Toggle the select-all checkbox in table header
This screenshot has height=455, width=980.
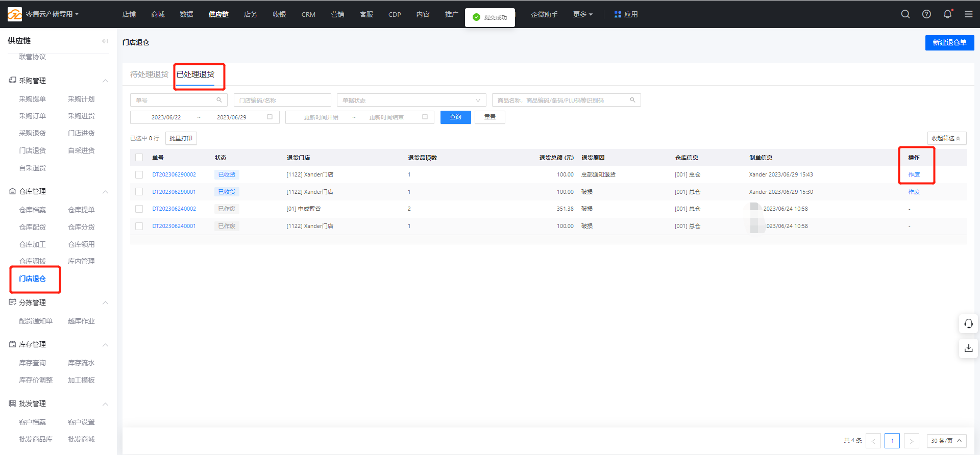pos(139,157)
